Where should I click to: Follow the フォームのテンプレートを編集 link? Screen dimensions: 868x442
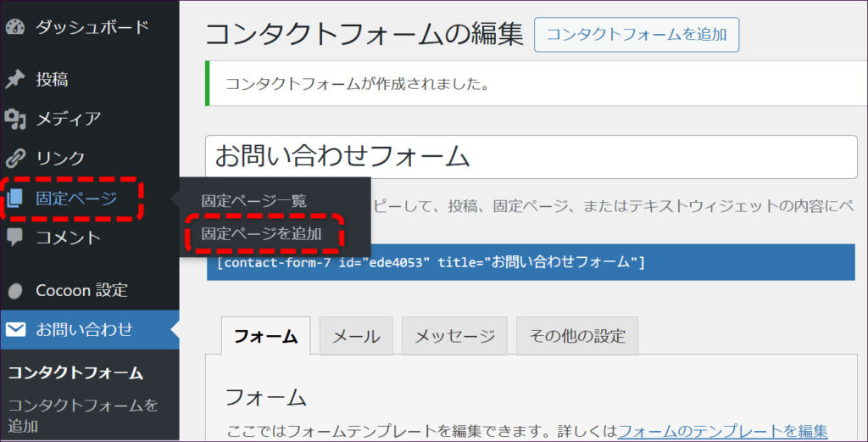(x=722, y=431)
